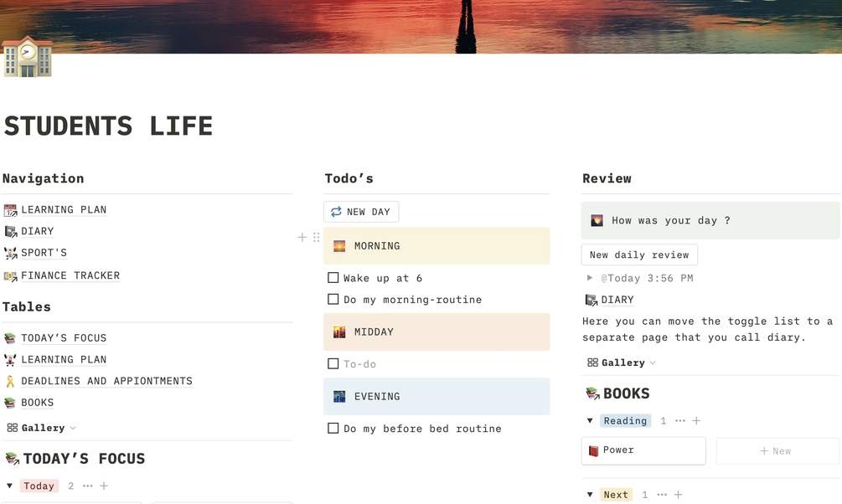Screen dimensions: 842x504
Task: Click the plus icon beside MORNING block
Action: point(302,238)
